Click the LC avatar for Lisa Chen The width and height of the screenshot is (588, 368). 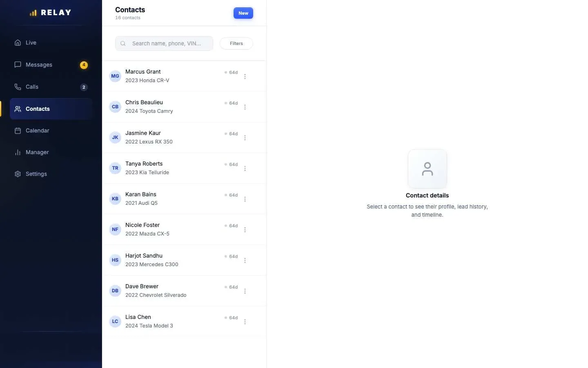(x=115, y=321)
